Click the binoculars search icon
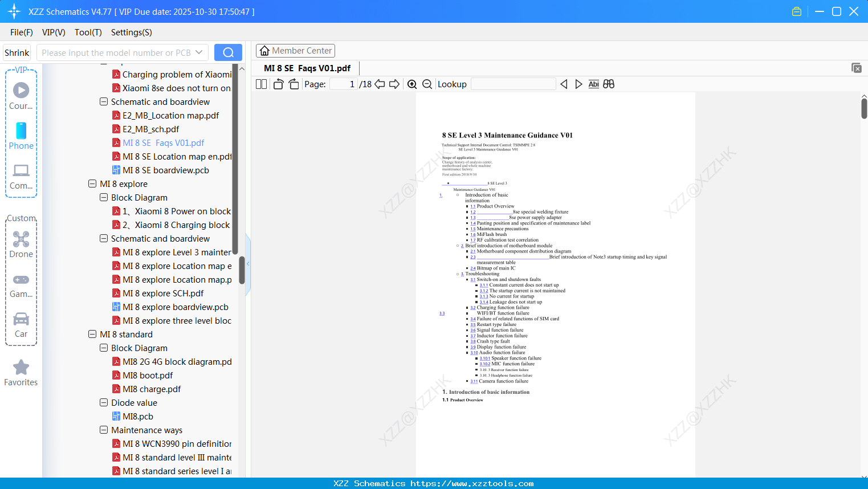 coord(609,84)
